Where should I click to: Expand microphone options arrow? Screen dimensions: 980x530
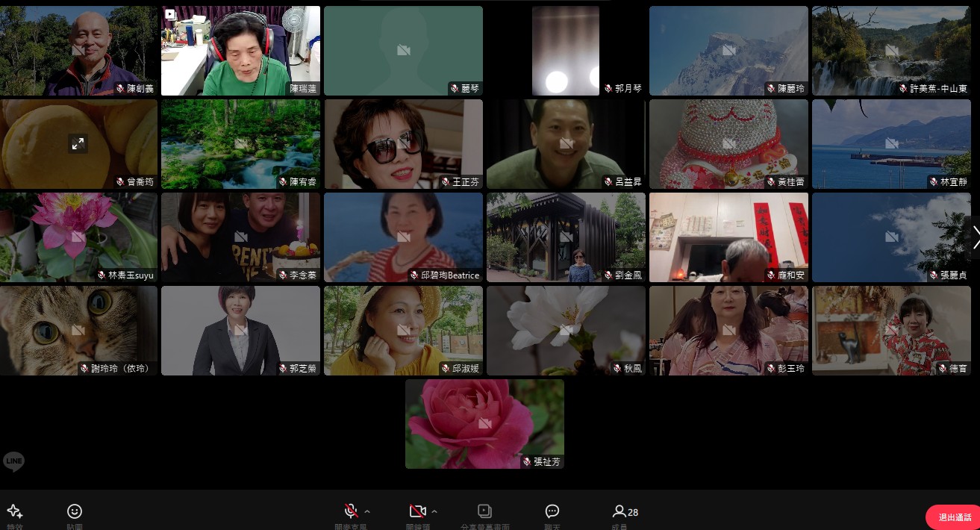tap(367, 511)
